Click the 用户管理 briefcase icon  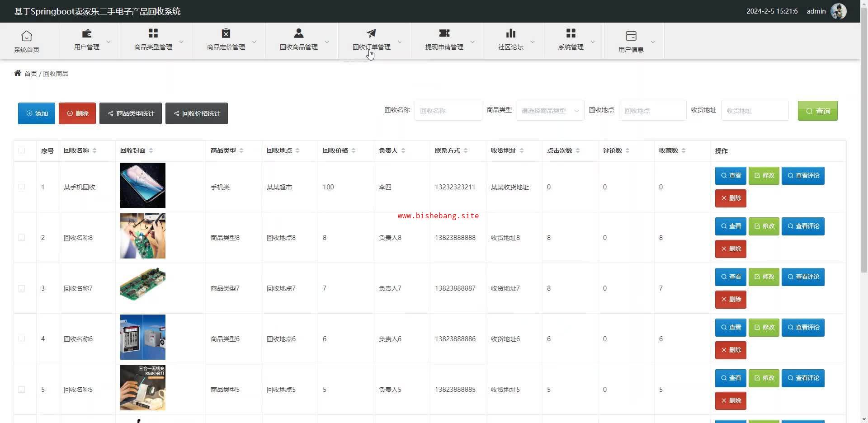pos(86,33)
